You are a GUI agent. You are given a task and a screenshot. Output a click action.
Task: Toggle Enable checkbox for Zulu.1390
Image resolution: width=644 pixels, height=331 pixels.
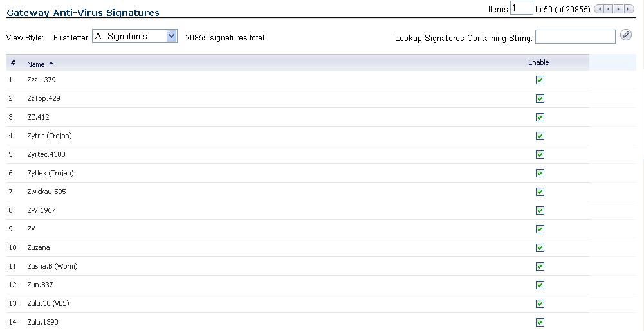click(x=540, y=323)
